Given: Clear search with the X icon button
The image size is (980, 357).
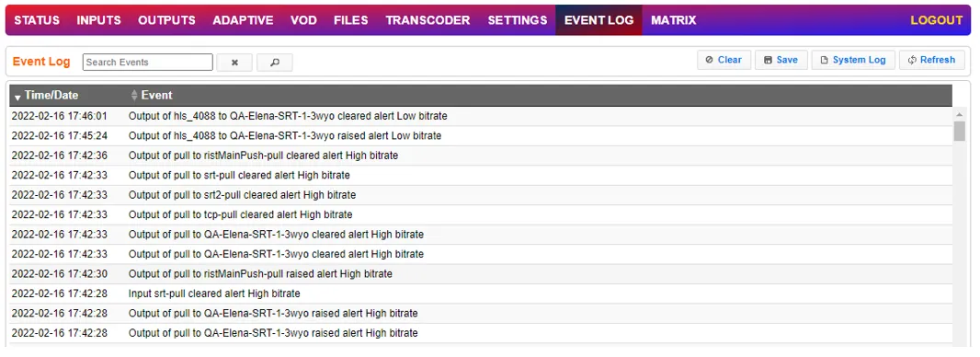Looking at the screenshot, I should pos(234,63).
